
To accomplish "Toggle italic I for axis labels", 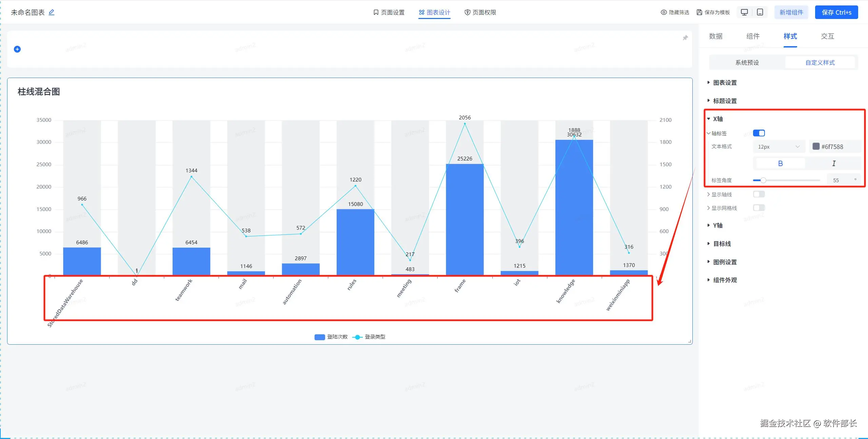I will pos(834,164).
